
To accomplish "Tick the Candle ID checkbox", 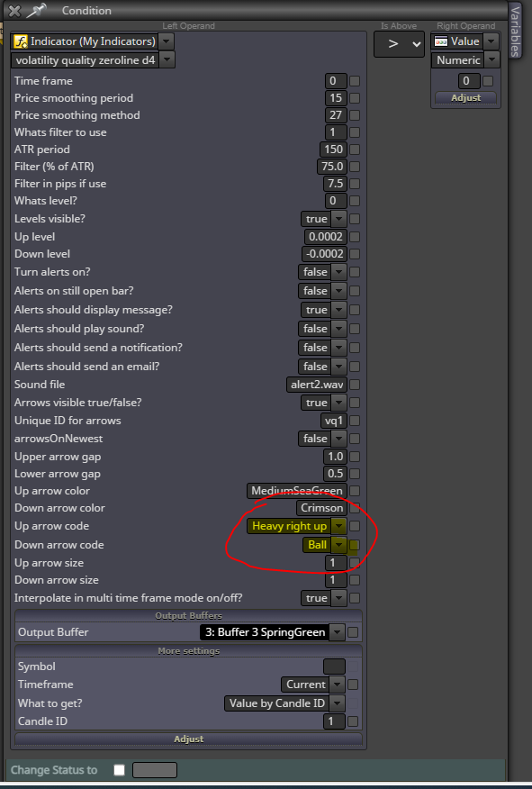I will coord(353,721).
